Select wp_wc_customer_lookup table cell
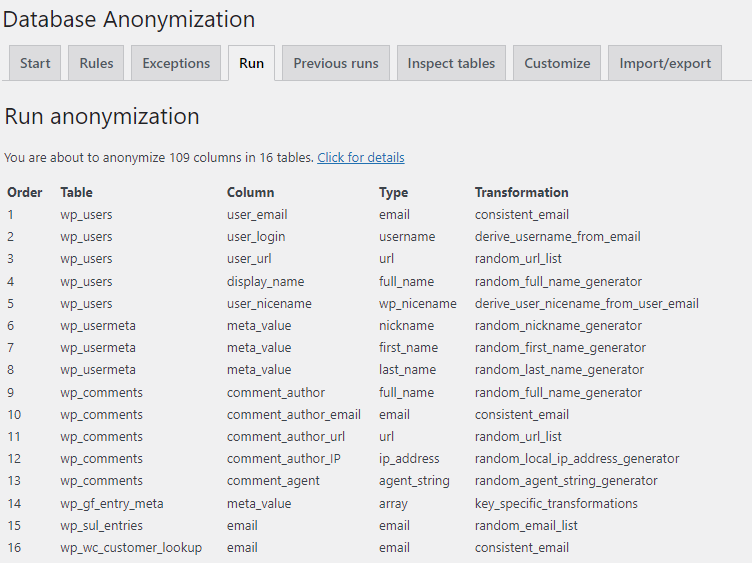This screenshot has height=563, width=752. pyautogui.click(x=130, y=548)
